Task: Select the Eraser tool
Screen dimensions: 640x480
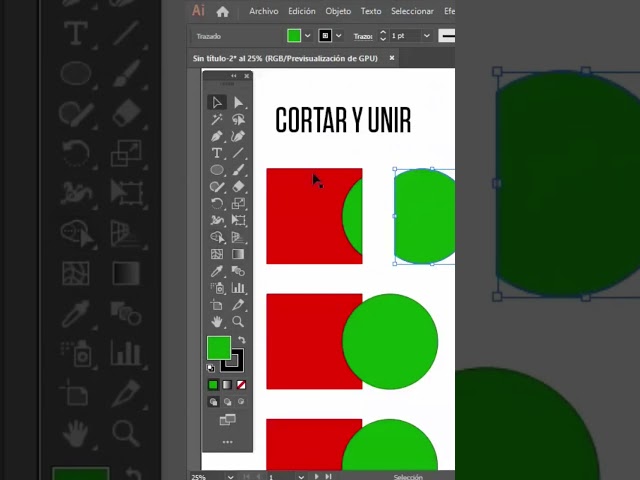Action: (238, 187)
